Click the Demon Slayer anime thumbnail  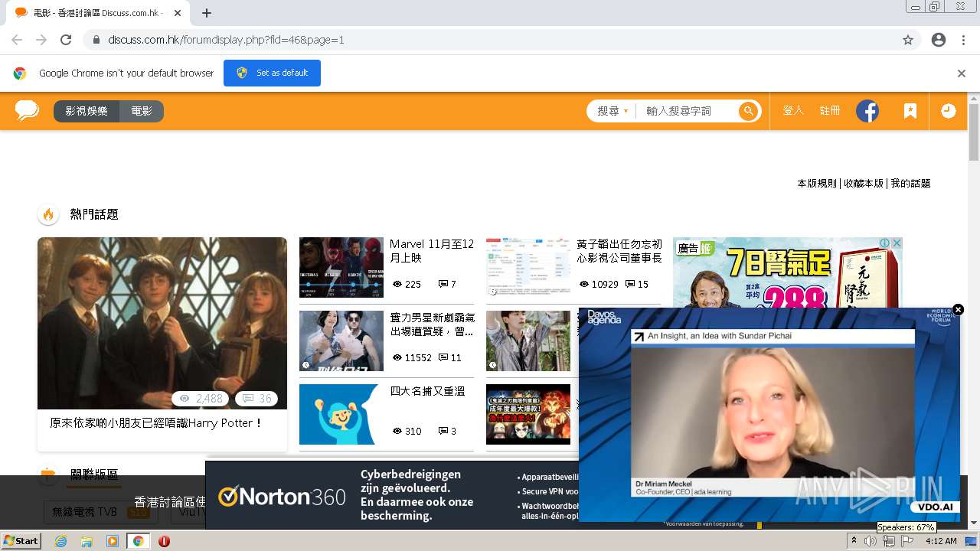click(x=528, y=414)
